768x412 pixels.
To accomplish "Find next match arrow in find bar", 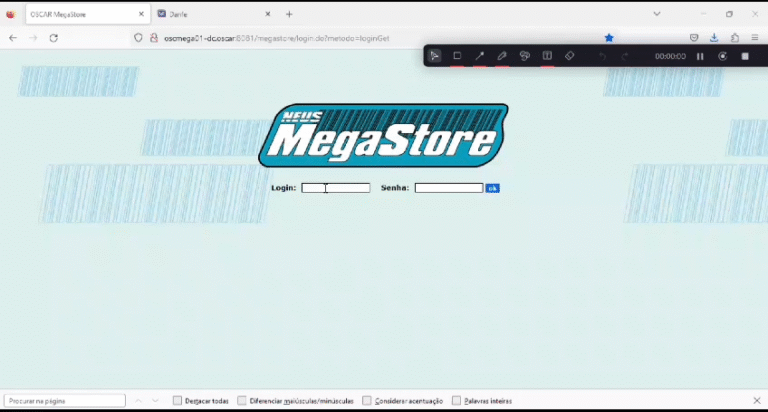I will [x=155, y=401].
